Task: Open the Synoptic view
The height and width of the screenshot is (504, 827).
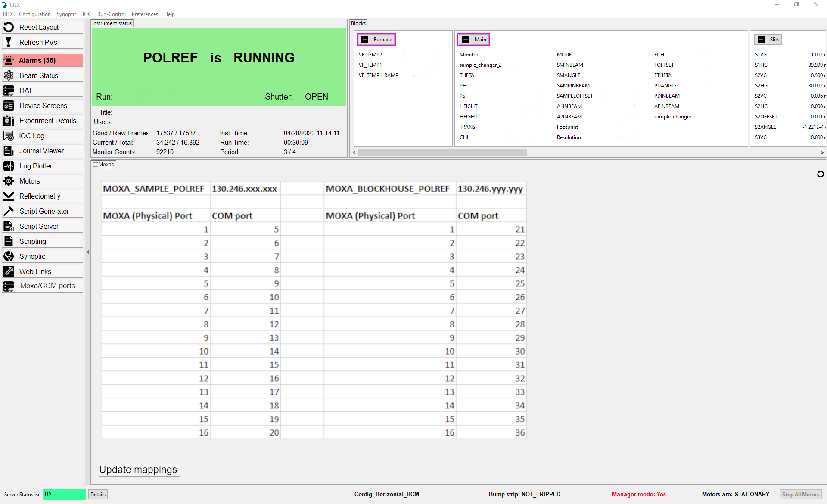Action: coord(42,256)
